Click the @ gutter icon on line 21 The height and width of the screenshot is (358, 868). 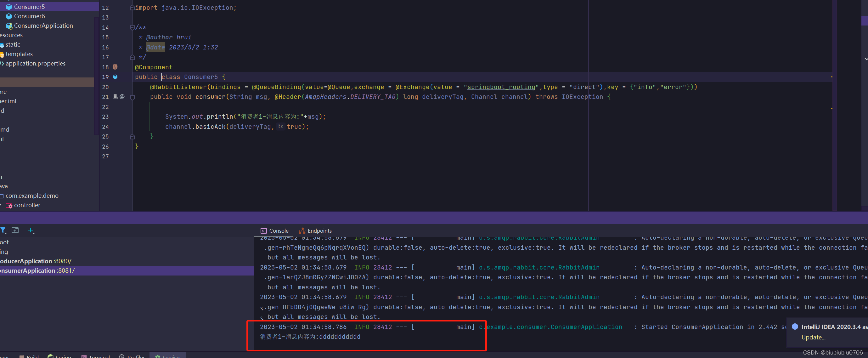122,97
